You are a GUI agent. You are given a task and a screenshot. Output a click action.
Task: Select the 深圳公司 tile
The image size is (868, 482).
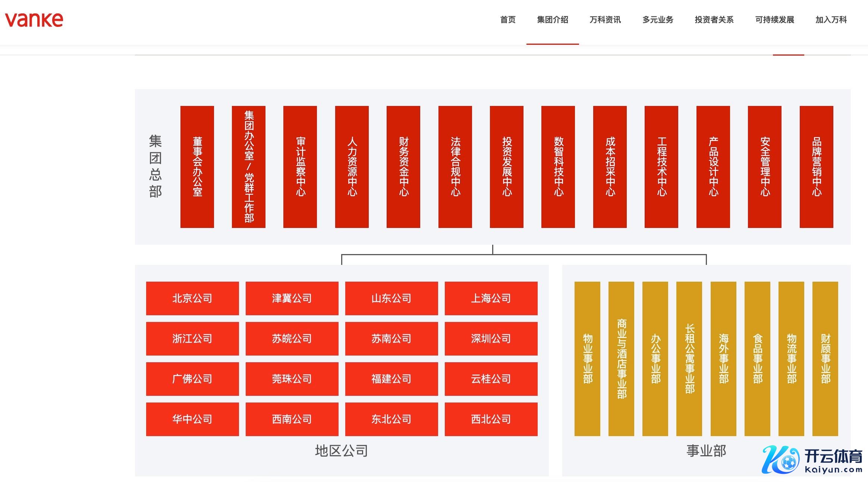click(491, 339)
